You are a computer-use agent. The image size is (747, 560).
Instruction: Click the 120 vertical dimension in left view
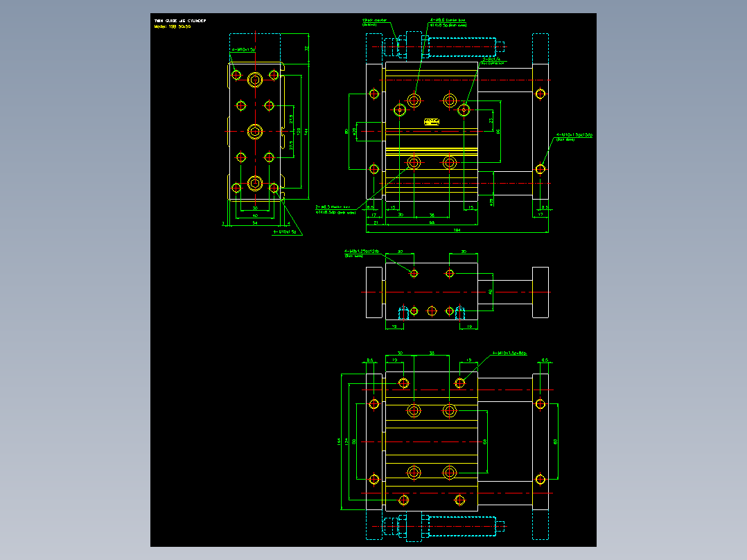coord(299,131)
